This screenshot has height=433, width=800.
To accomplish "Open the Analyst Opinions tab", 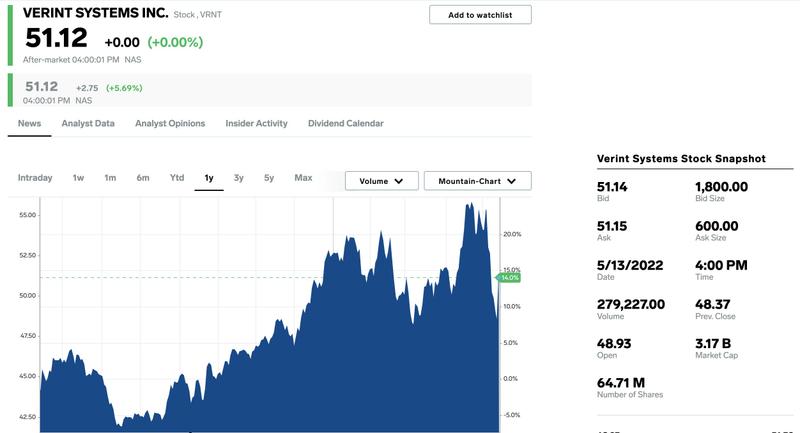I will pyautogui.click(x=170, y=123).
